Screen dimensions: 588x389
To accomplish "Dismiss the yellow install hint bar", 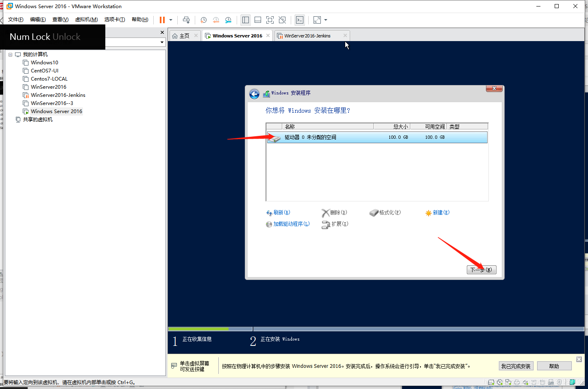I will [579, 359].
